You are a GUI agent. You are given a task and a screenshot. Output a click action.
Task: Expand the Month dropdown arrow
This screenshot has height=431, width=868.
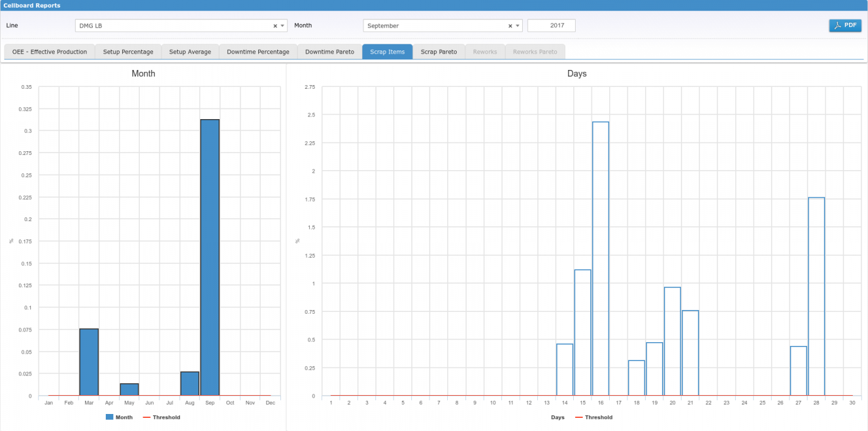tap(518, 26)
